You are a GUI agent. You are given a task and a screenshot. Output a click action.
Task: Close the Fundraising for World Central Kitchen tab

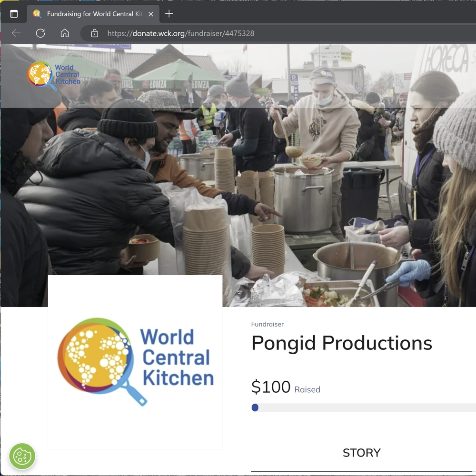point(150,14)
